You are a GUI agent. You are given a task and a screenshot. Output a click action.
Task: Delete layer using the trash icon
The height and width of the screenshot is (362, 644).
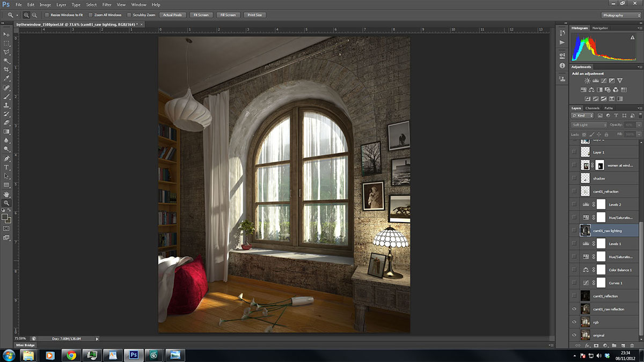coord(632,345)
